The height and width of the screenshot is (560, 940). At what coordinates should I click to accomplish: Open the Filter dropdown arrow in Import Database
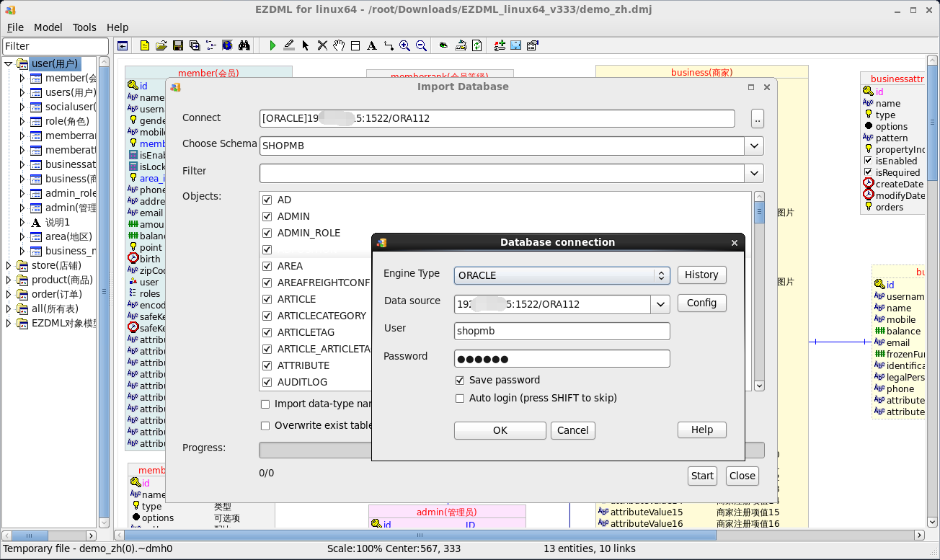754,173
